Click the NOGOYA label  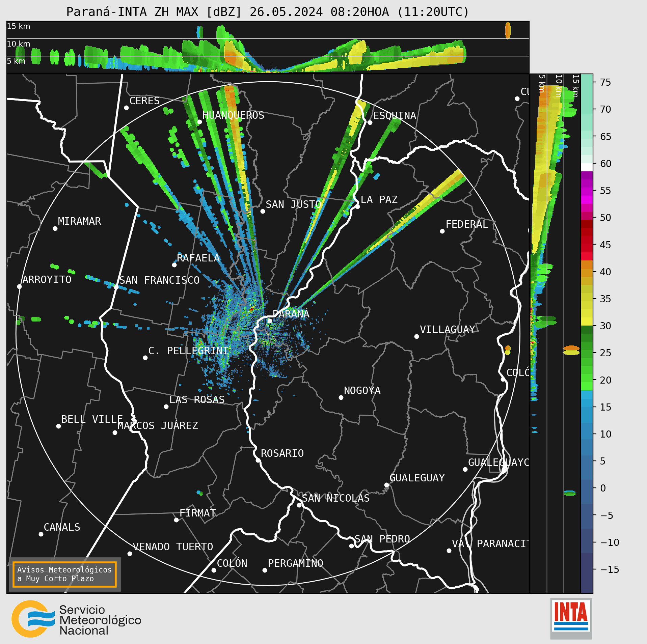(x=362, y=391)
